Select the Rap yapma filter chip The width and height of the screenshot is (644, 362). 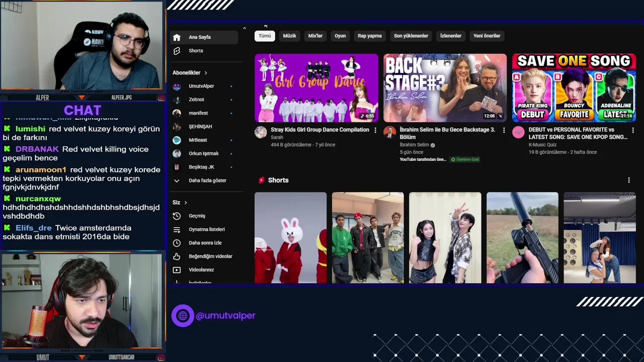370,36
